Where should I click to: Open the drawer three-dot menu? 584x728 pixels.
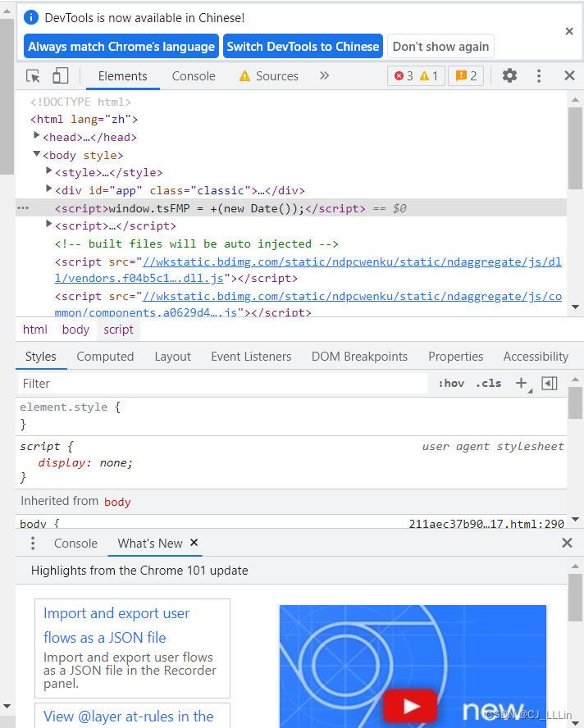tap(33, 544)
